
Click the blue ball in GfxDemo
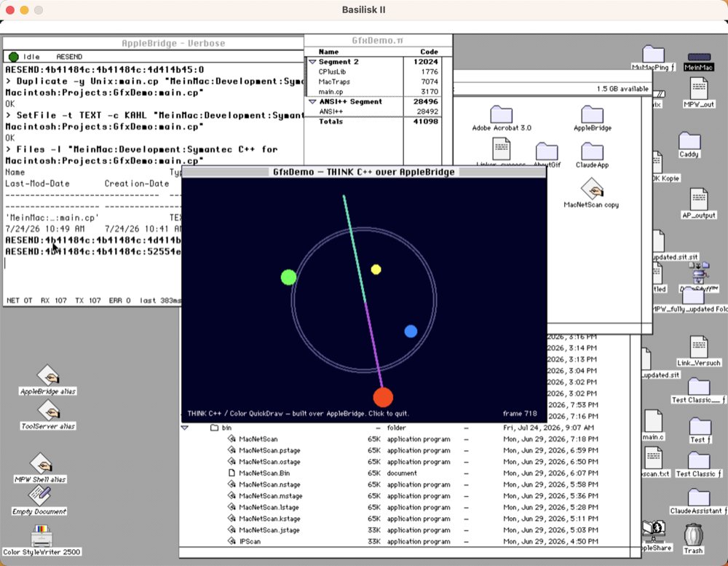tap(411, 331)
